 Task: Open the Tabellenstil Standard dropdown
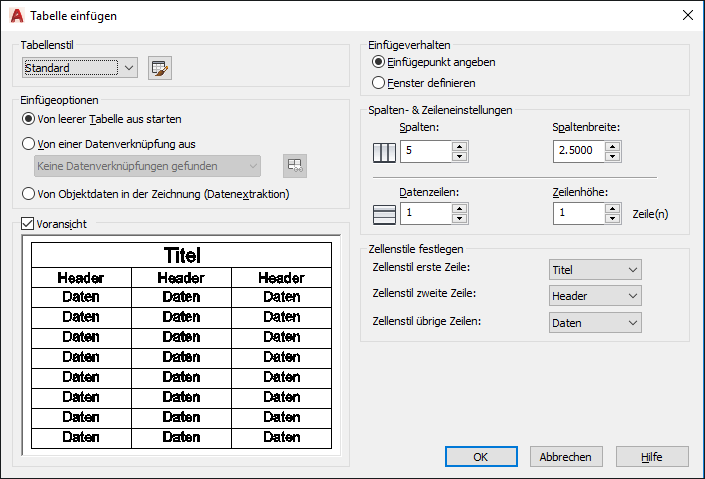(80, 68)
